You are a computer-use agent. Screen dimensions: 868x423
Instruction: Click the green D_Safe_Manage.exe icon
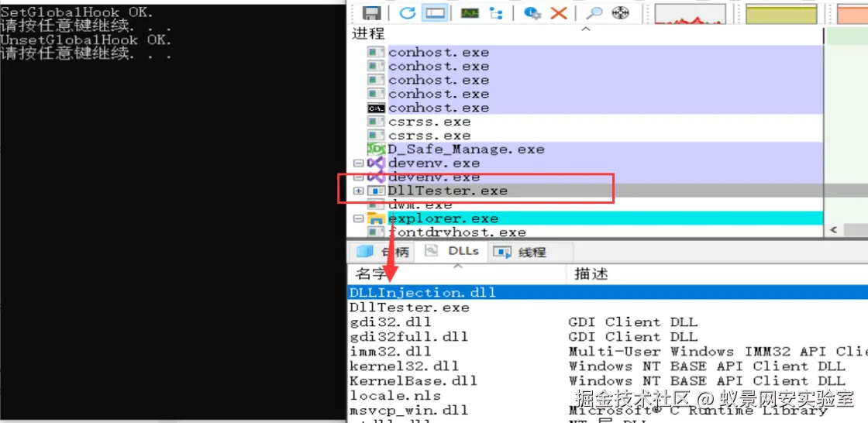377,150
